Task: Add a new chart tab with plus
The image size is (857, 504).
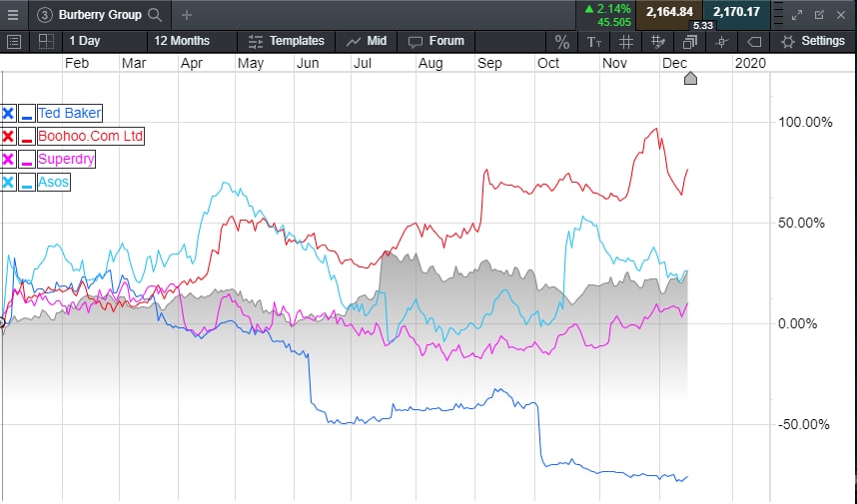Action: (187, 15)
